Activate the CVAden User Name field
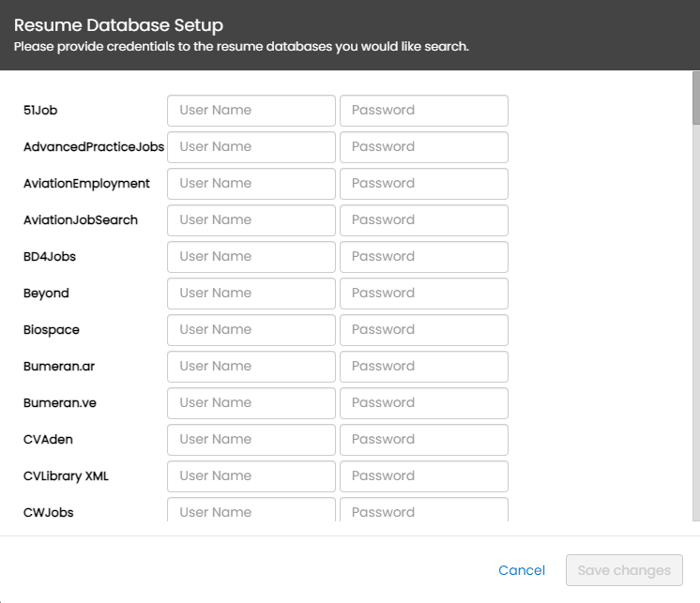Viewport: 700px width, 603px height. coord(251,440)
